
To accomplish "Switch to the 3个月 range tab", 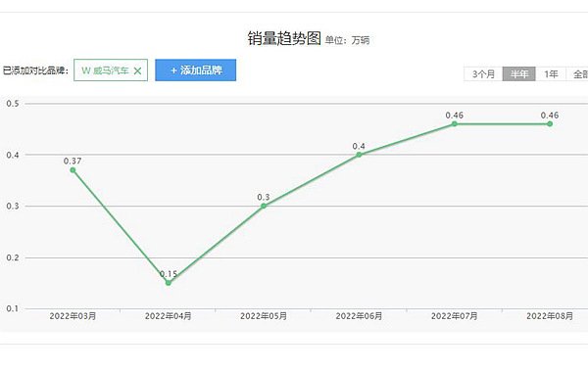I will click(x=483, y=73).
